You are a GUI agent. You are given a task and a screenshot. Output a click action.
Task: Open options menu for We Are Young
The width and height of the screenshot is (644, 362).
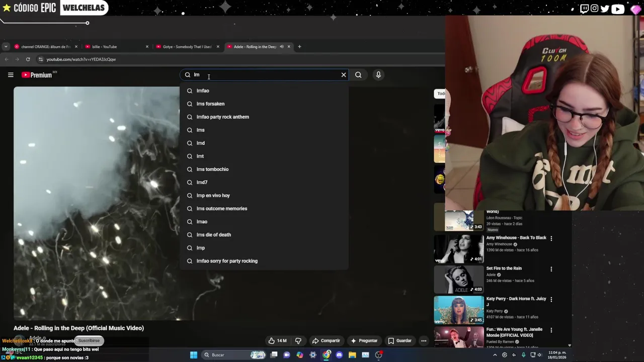(x=551, y=330)
